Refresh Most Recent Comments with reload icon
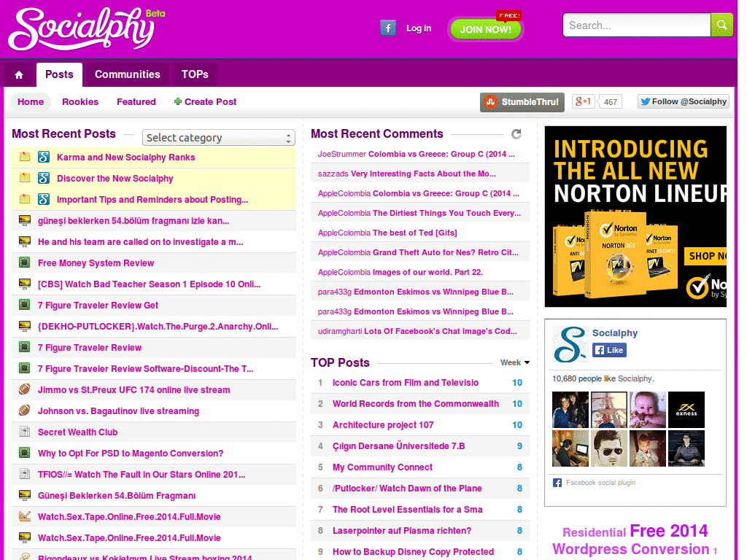The height and width of the screenshot is (560, 747). click(516, 134)
